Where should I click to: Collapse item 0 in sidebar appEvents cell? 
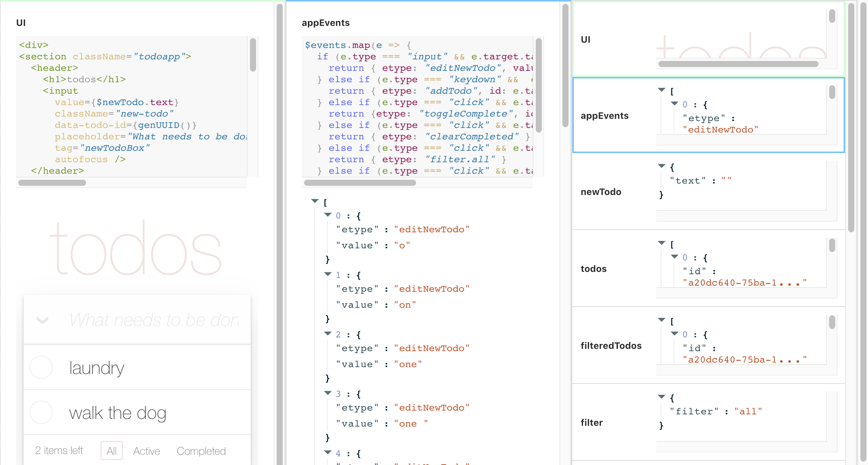[x=674, y=104]
